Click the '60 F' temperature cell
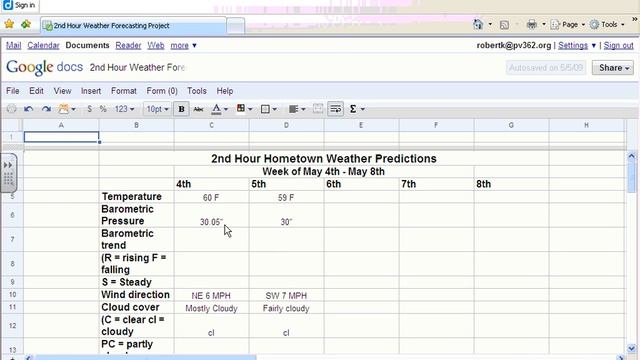The image size is (640, 360). 211,197
